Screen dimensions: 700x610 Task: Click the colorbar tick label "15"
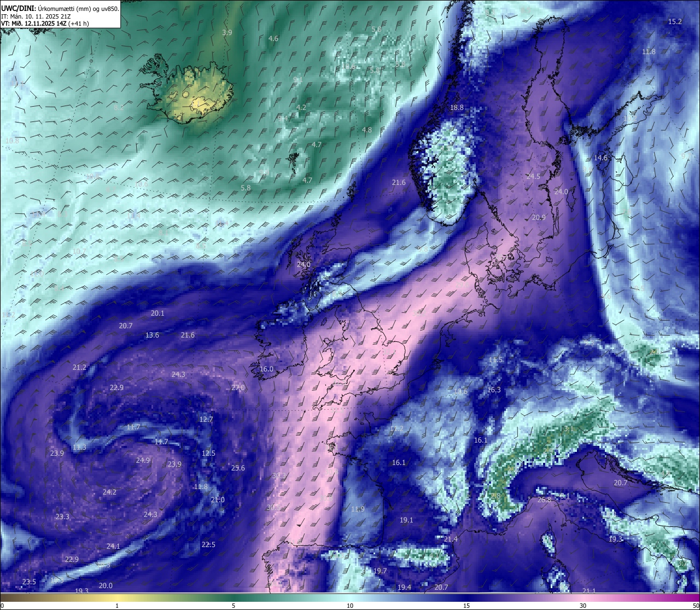[x=466, y=605]
